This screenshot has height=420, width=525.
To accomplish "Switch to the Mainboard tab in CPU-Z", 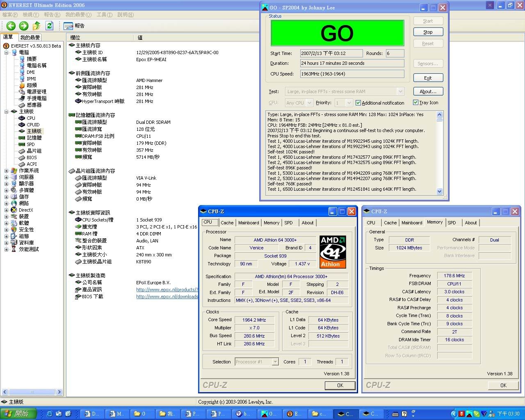I will click(249, 223).
